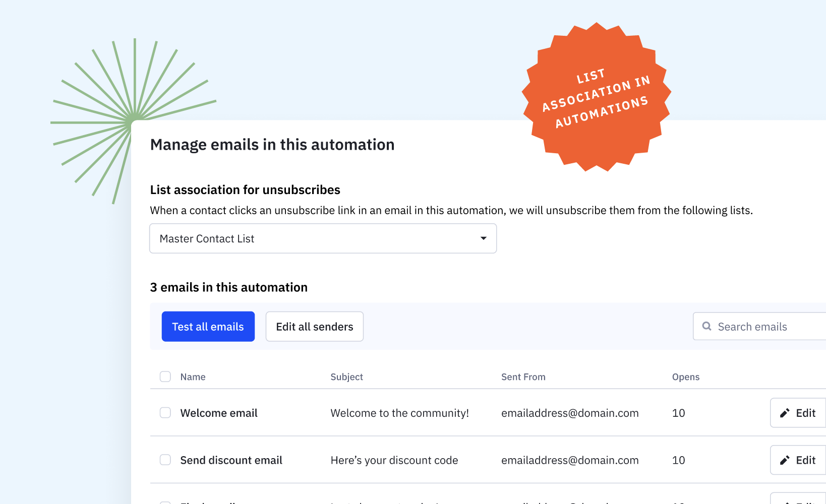Click the checkbox square in the table header

click(165, 376)
